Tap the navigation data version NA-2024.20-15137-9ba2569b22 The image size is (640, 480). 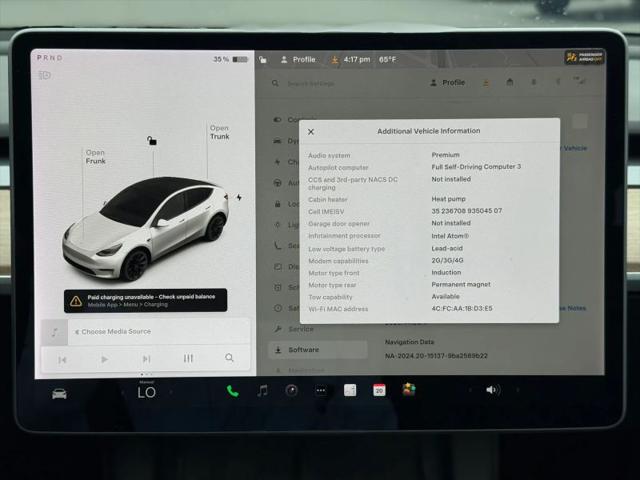point(436,356)
